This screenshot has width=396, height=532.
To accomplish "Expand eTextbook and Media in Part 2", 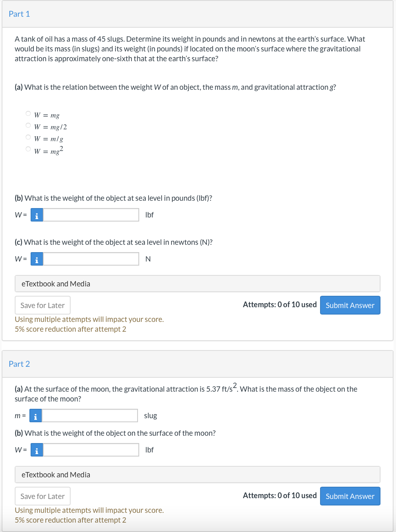I will 197,475.
